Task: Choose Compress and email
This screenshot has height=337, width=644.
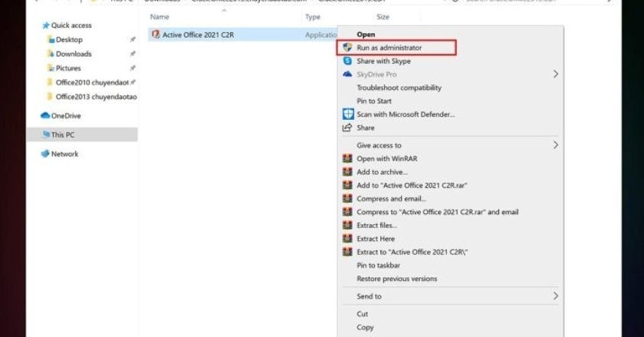Action: pos(391,199)
